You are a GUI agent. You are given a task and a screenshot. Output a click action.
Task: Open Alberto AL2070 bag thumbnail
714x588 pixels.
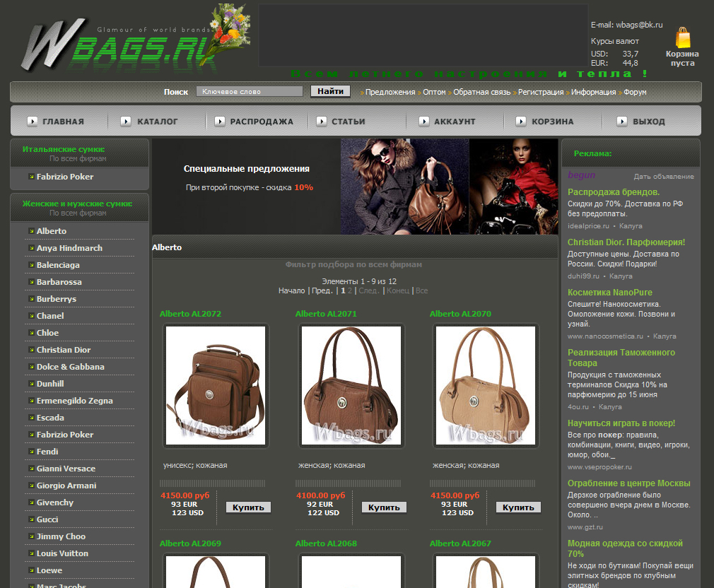(x=486, y=385)
